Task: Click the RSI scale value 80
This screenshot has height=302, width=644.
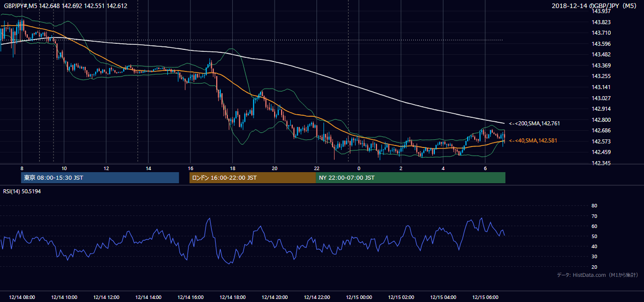Action: click(594, 206)
